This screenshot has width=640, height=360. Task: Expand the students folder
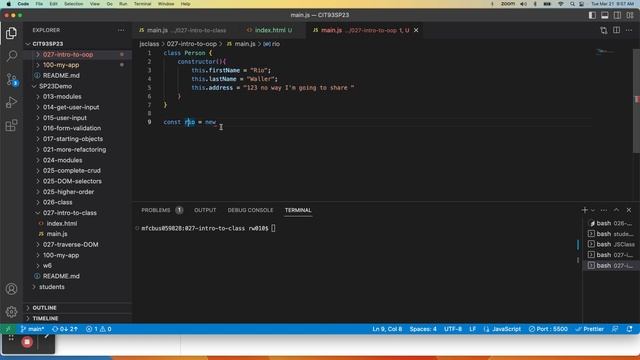(x=52, y=287)
